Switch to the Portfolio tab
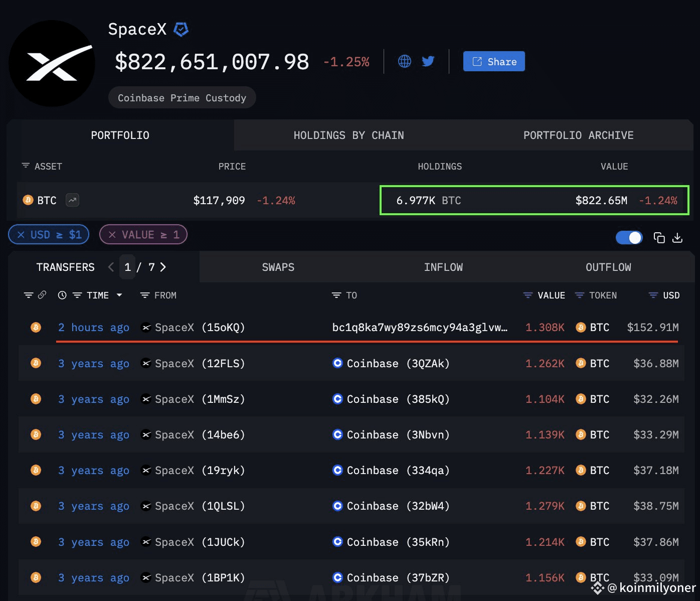Viewport: 700px width, 601px height. click(120, 135)
